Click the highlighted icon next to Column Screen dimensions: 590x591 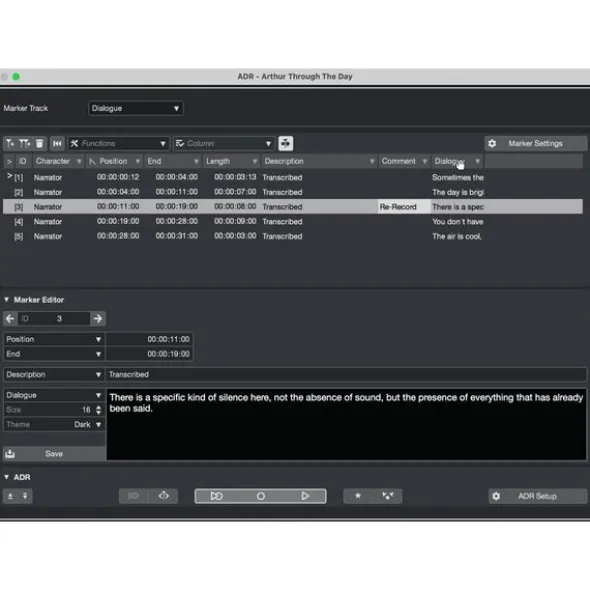coord(286,144)
